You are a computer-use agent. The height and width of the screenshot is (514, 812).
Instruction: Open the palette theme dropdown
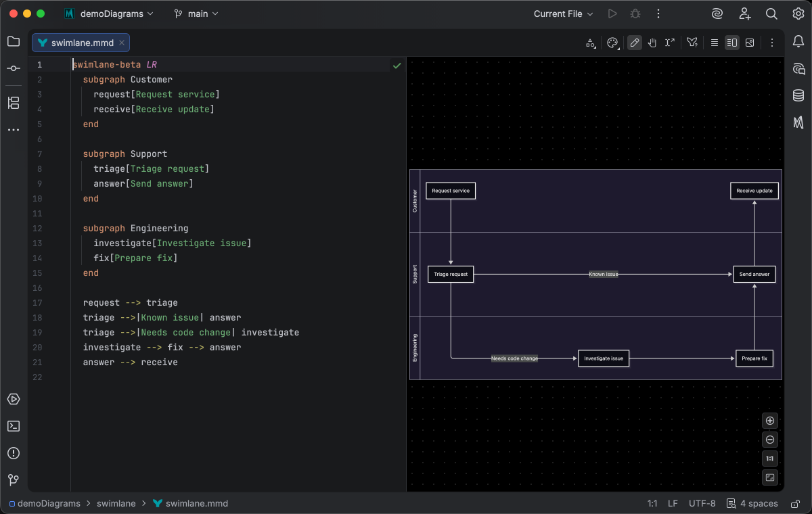(612, 43)
